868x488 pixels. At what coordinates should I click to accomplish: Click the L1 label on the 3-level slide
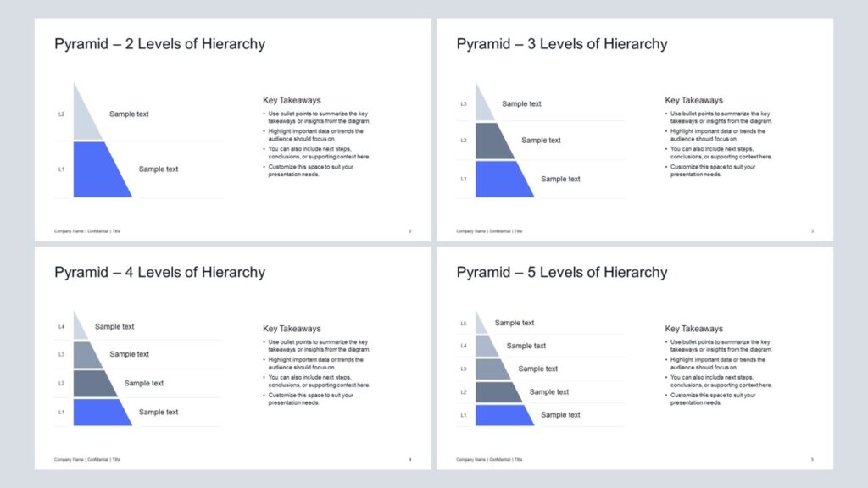click(464, 180)
